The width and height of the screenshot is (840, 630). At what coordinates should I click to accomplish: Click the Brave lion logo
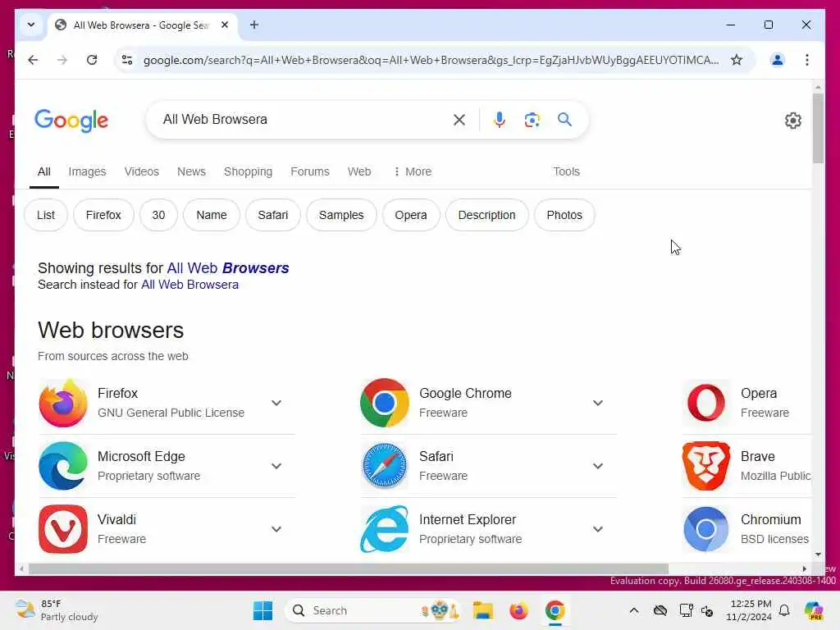click(x=706, y=466)
